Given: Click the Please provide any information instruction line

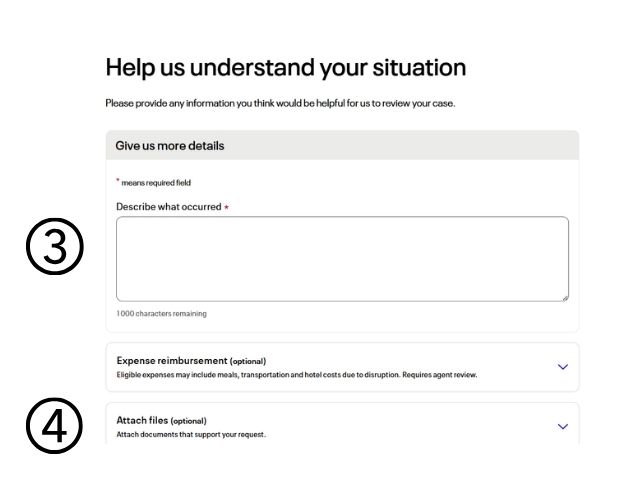Looking at the screenshot, I should [280, 103].
